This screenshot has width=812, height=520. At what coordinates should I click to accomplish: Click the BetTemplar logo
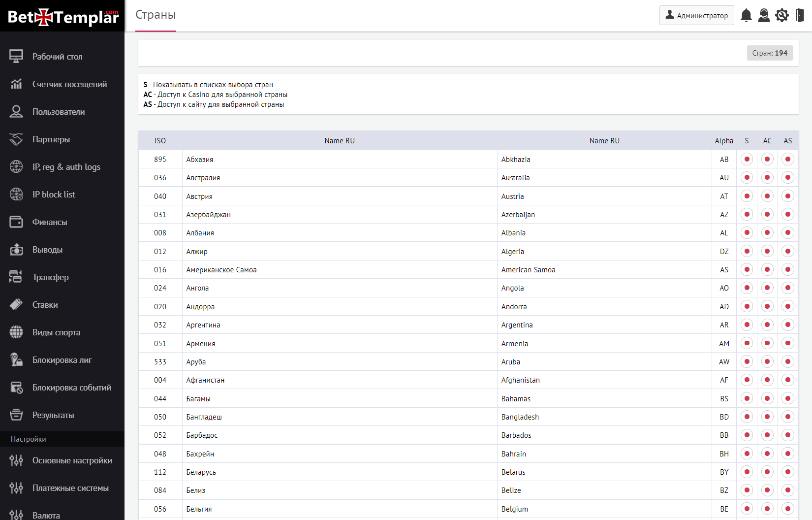click(x=62, y=17)
